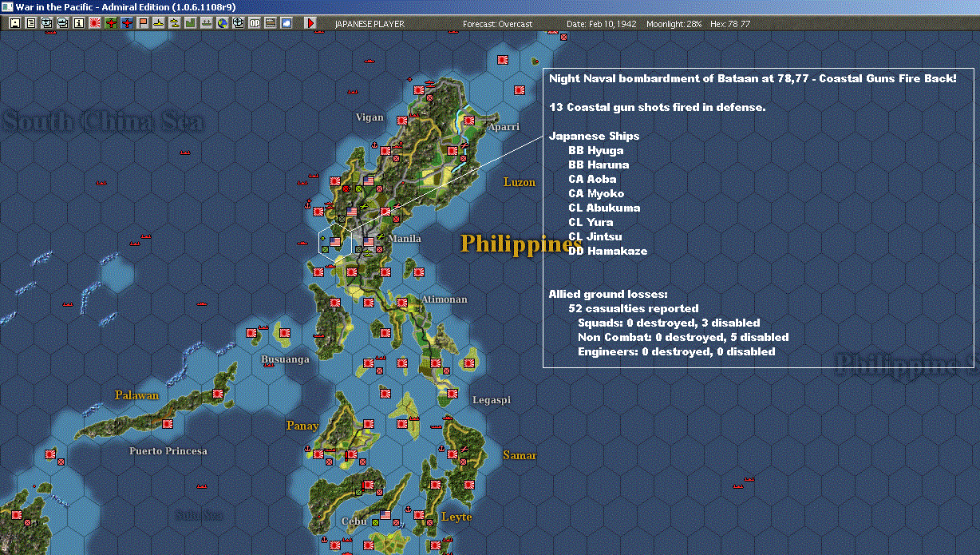Click the first computer monitor toolbar icon
The image size is (980, 555).
click(x=46, y=23)
